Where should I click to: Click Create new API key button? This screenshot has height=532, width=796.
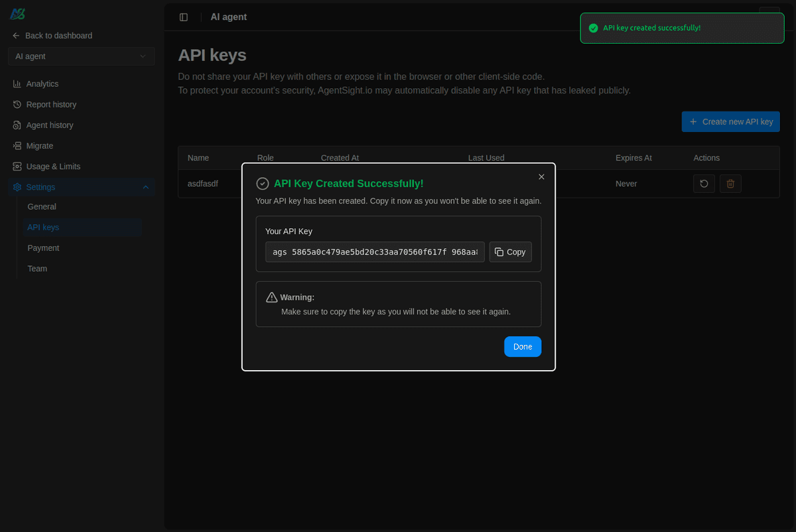(x=730, y=121)
